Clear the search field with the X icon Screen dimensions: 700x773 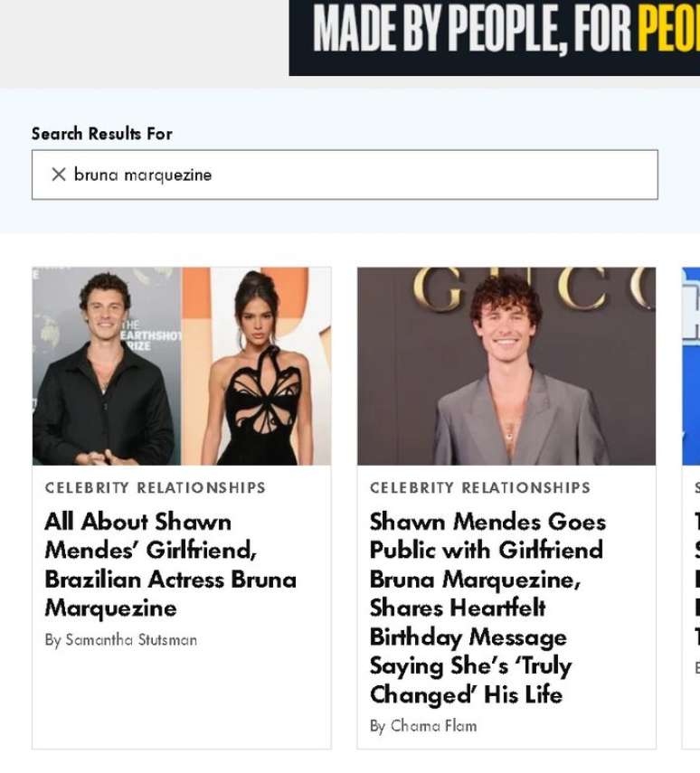[x=59, y=174]
